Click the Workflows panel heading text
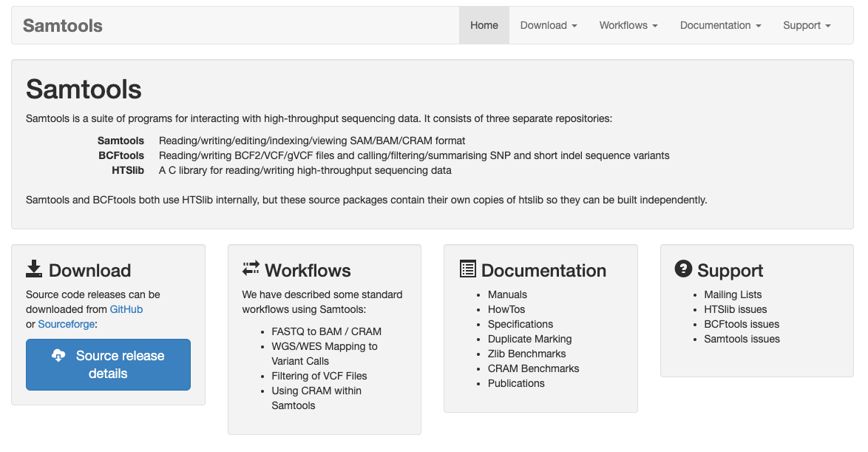Viewport: 868px width, 452px height. pos(308,270)
